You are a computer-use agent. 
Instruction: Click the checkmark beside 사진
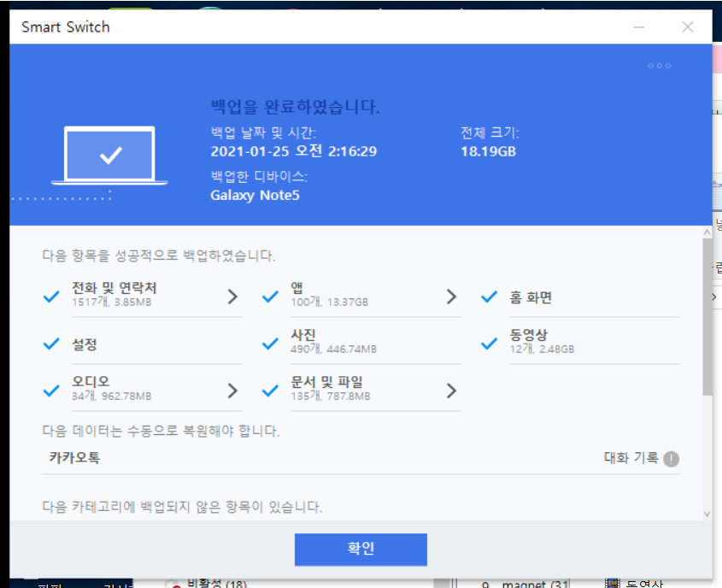270,344
